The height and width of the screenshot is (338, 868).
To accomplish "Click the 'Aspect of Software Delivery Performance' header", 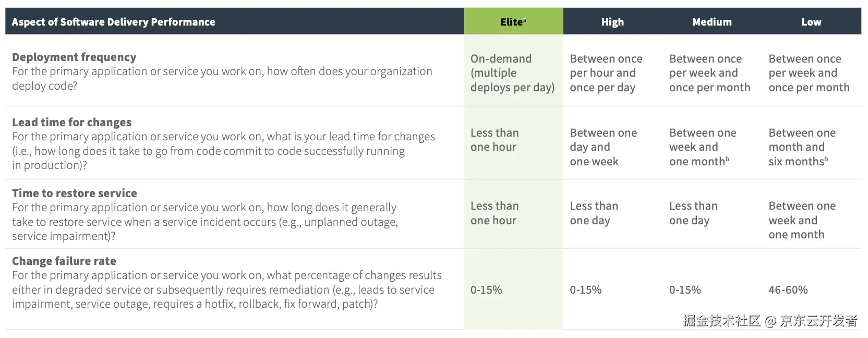I will point(113,22).
